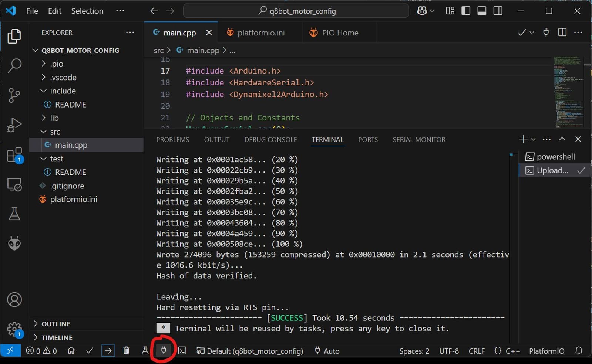Toggle Secondary Side Bar layout button
The width and height of the screenshot is (592, 364).
click(498, 11)
